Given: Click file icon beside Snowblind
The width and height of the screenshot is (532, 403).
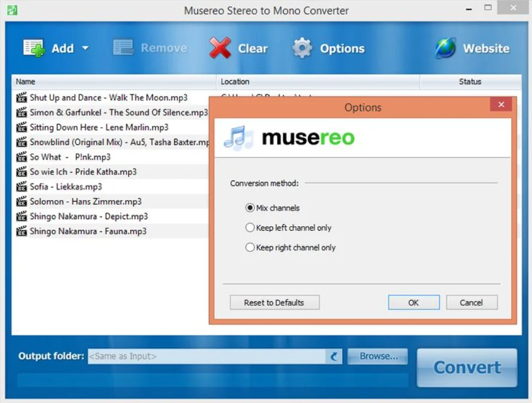Looking at the screenshot, I should click(22, 142).
